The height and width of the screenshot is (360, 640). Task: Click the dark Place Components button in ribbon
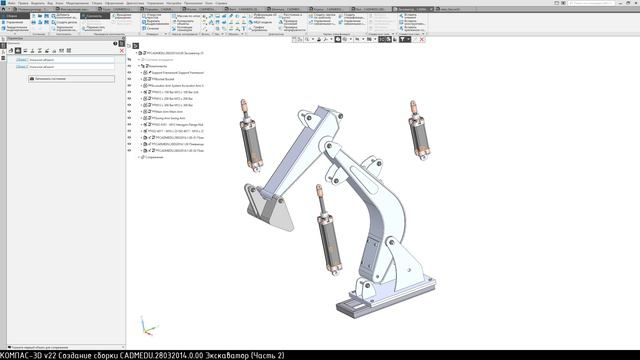[x=95, y=16]
